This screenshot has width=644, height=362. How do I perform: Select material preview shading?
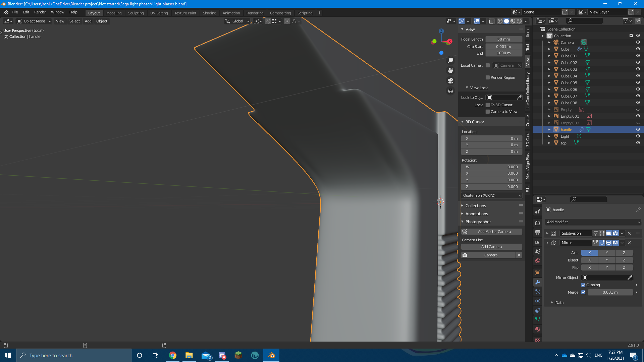(513, 21)
